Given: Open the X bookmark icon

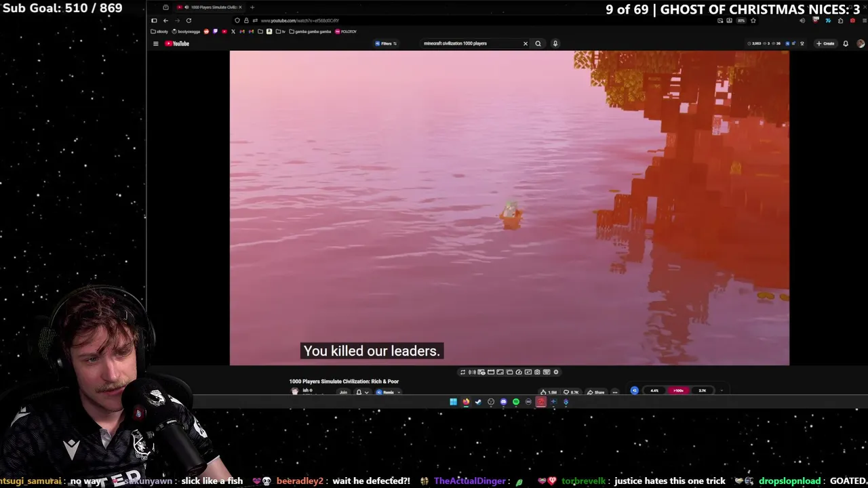Looking at the screenshot, I should pyautogui.click(x=233, y=31).
